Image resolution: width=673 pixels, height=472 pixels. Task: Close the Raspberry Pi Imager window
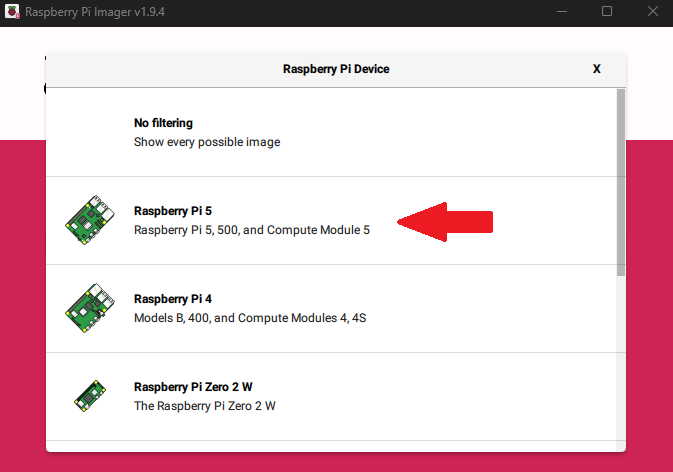click(x=653, y=12)
